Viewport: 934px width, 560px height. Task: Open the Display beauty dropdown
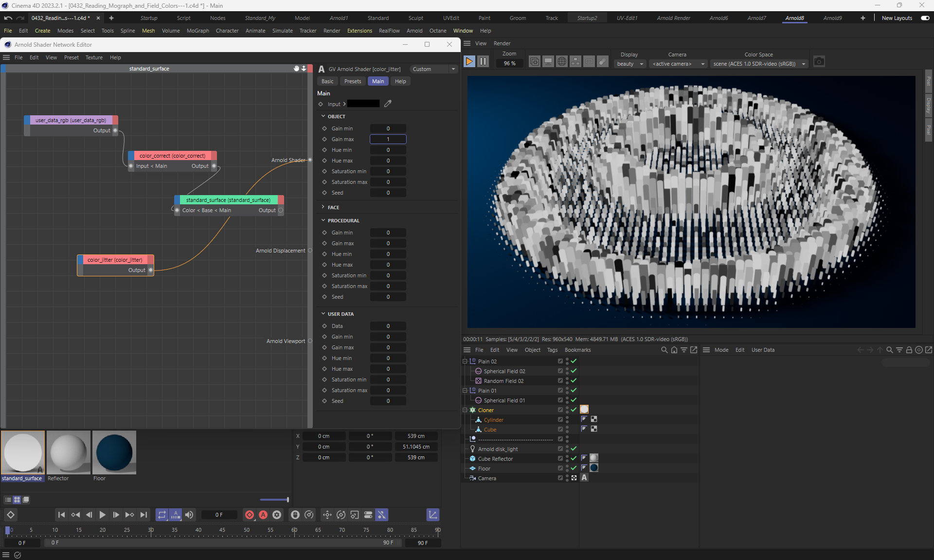coord(630,64)
